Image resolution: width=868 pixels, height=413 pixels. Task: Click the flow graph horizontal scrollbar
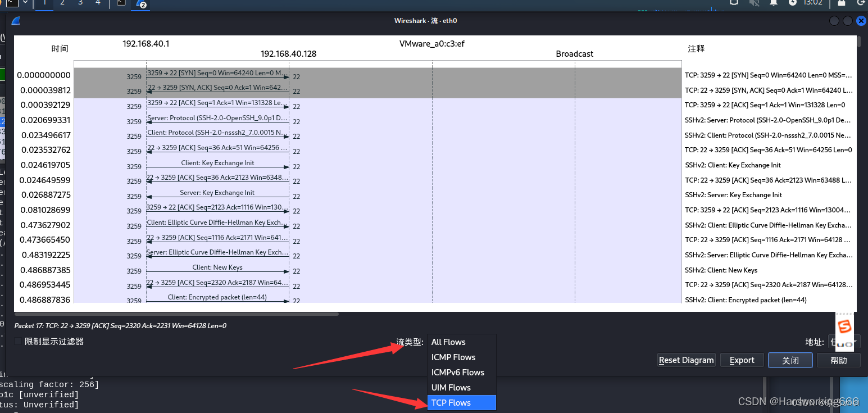[176, 314]
